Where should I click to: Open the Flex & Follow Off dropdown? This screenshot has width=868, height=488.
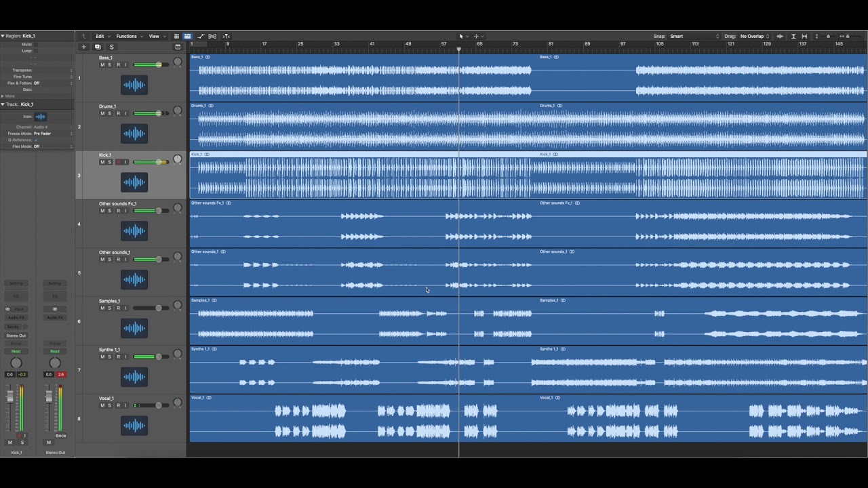pyautogui.click(x=53, y=83)
